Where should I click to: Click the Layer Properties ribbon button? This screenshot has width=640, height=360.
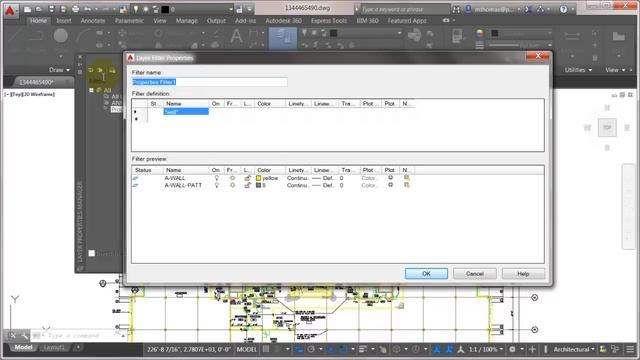coord(282,38)
